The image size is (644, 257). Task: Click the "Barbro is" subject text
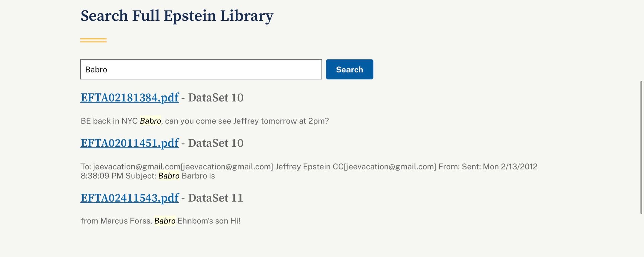tap(198, 176)
